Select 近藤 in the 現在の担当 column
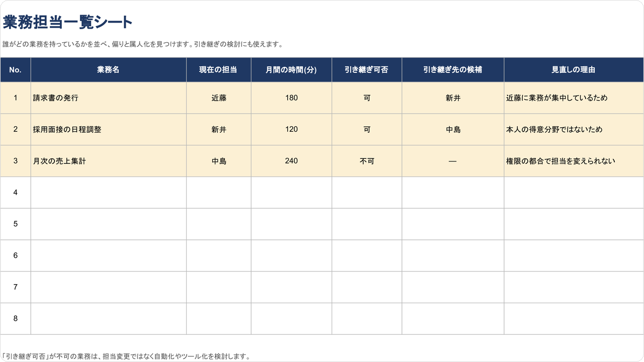 [219, 98]
